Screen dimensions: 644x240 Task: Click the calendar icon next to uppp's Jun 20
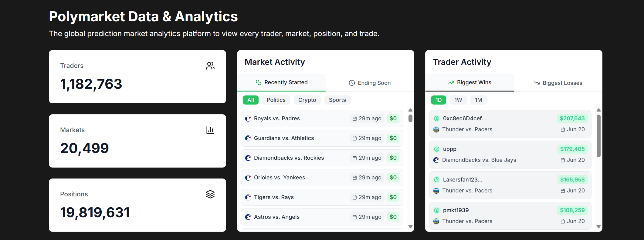(x=563, y=160)
